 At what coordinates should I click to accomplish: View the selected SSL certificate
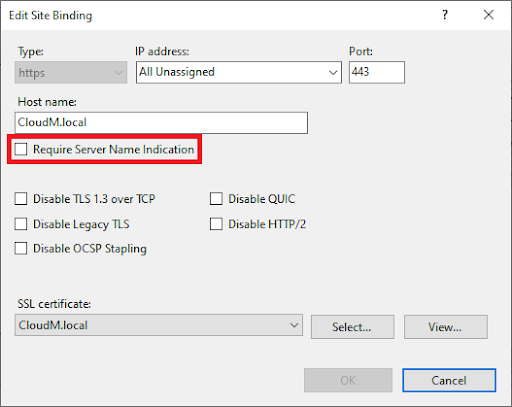(446, 327)
